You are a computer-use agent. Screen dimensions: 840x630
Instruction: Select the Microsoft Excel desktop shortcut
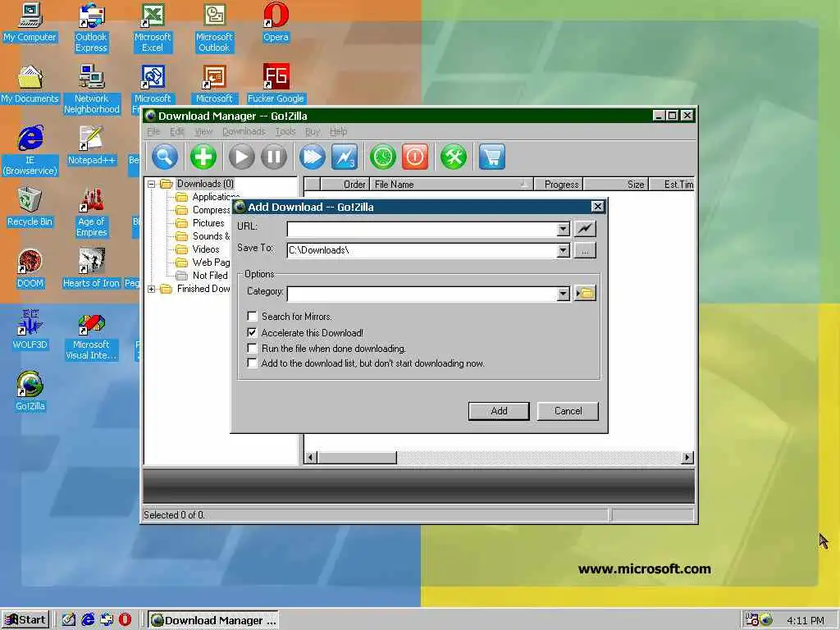coord(153,28)
